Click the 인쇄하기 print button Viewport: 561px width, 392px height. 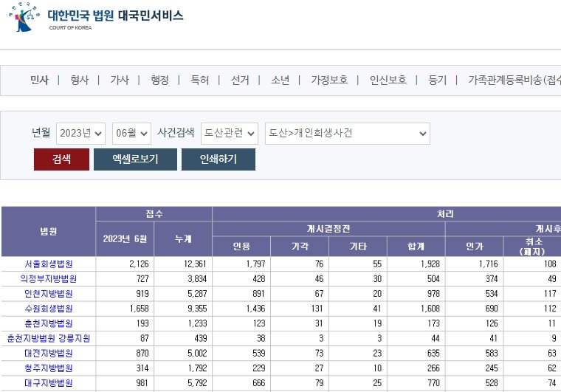[218, 159]
